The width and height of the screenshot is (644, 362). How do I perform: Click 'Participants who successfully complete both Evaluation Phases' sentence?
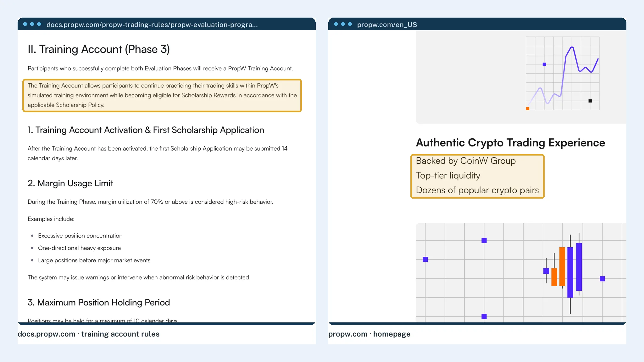(160, 69)
